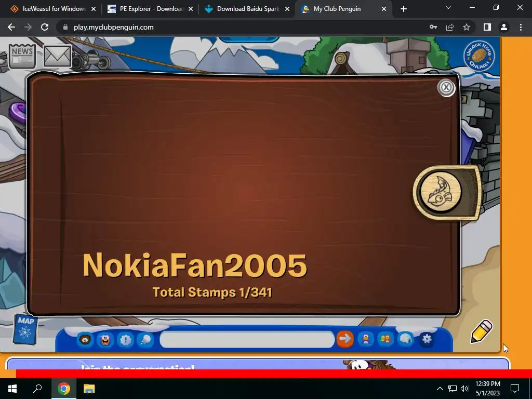
Task: Select the throw snowball icon
Action: [x=145, y=339]
